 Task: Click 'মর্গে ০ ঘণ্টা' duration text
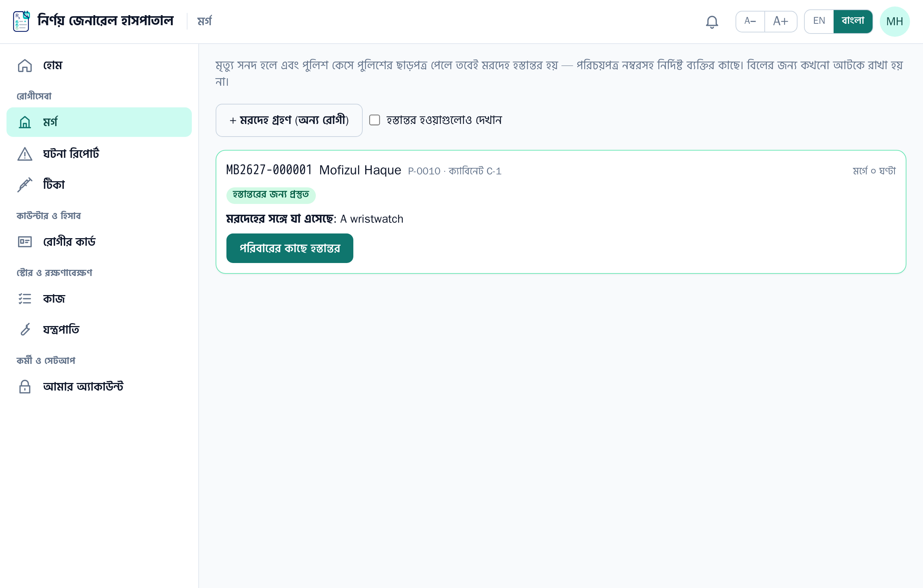click(874, 171)
